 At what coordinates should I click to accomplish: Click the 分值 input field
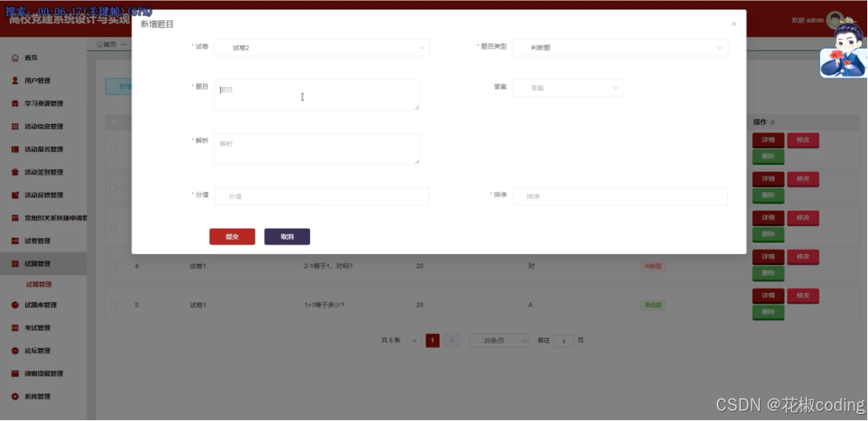click(322, 196)
